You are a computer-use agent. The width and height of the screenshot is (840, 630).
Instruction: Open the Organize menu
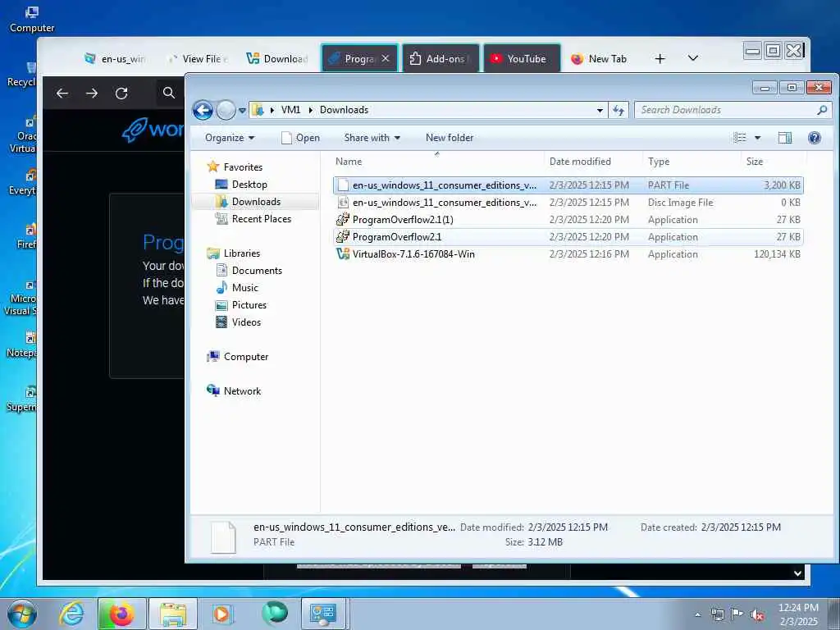tap(230, 138)
